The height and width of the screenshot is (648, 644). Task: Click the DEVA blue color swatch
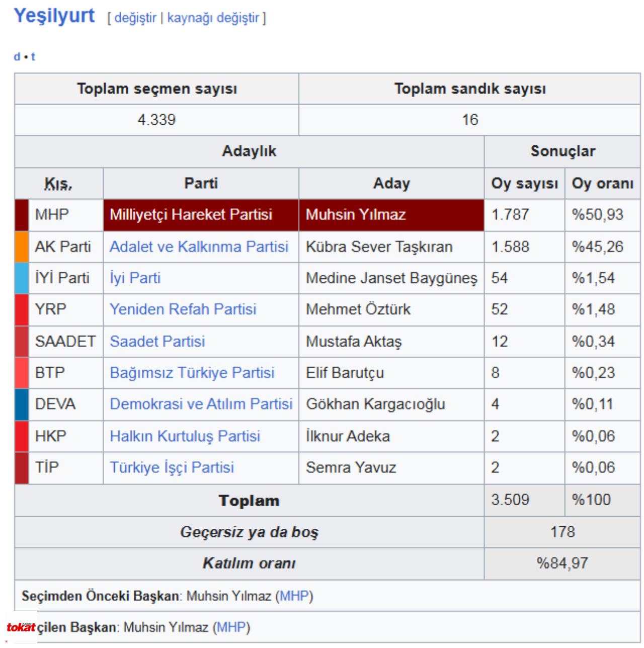pyautogui.click(x=22, y=404)
